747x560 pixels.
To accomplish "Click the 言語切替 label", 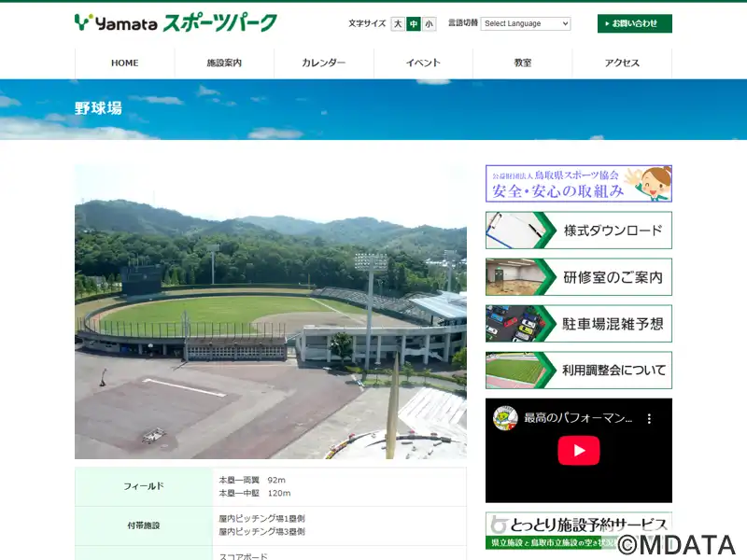I will pyautogui.click(x=463, y=22).
